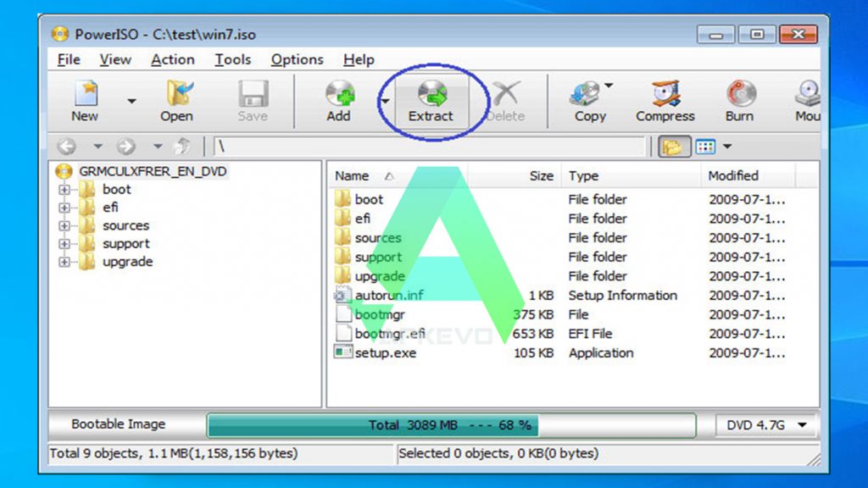This screenshot has height=488, width=868.
Task: Click the Back navigation arrow
Action: click(67, 146)
